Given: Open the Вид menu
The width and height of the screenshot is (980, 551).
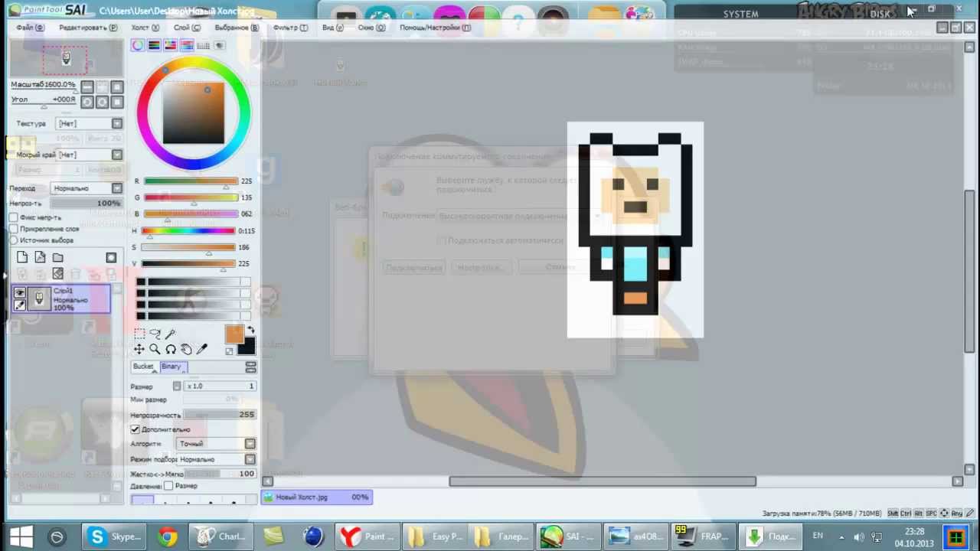Looking at the screenshot, I should tap(333, 28).
